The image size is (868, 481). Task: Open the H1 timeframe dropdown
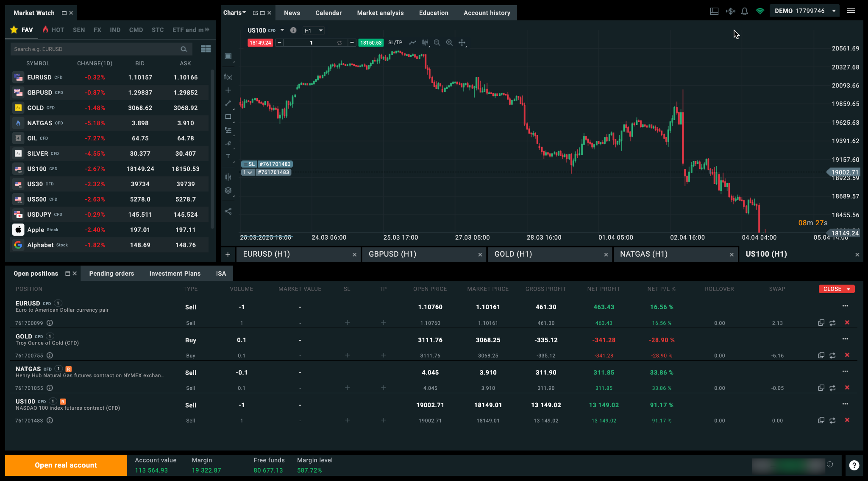click(x=314, y=31)
